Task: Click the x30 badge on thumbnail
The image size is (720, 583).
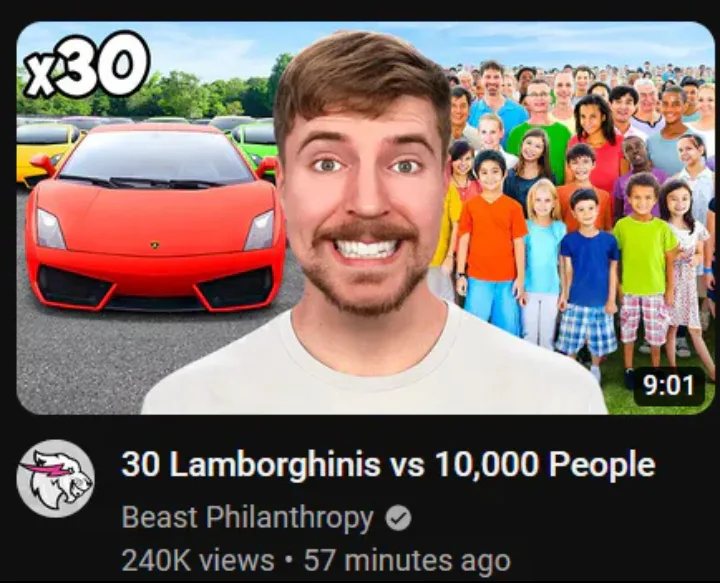Action: (86, 64)
